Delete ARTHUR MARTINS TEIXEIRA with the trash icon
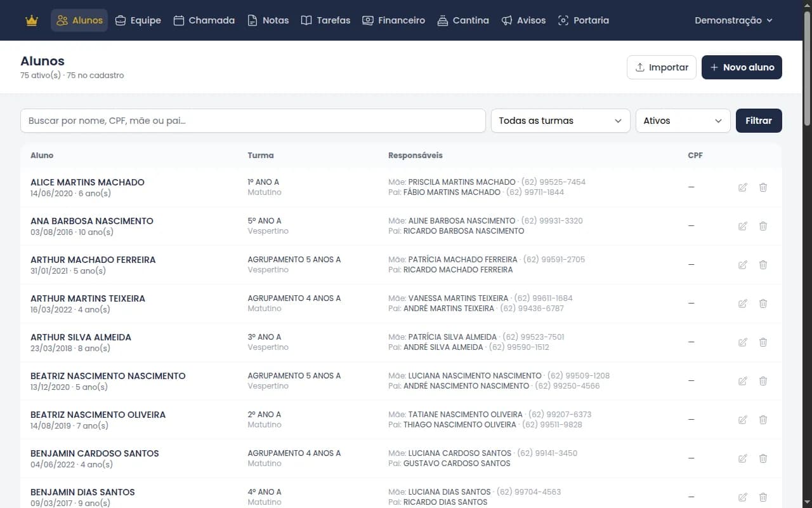The image size is (812, 508). pos(763,304)
